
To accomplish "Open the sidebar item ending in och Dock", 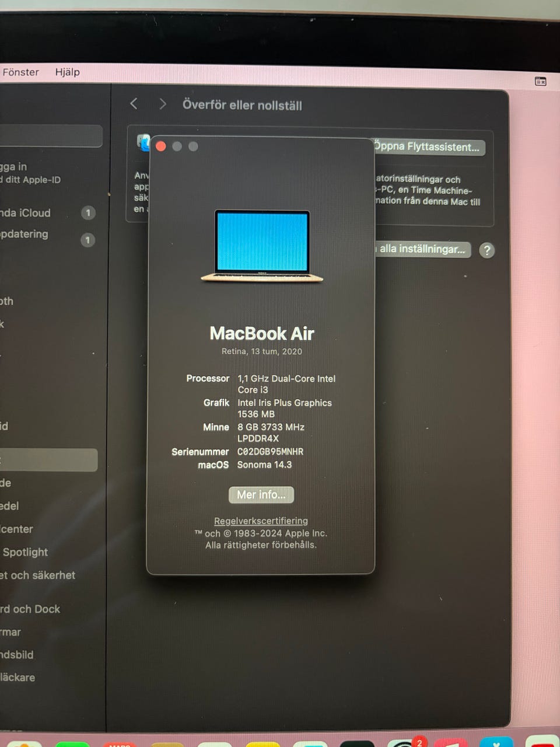I will coord(30,609).
